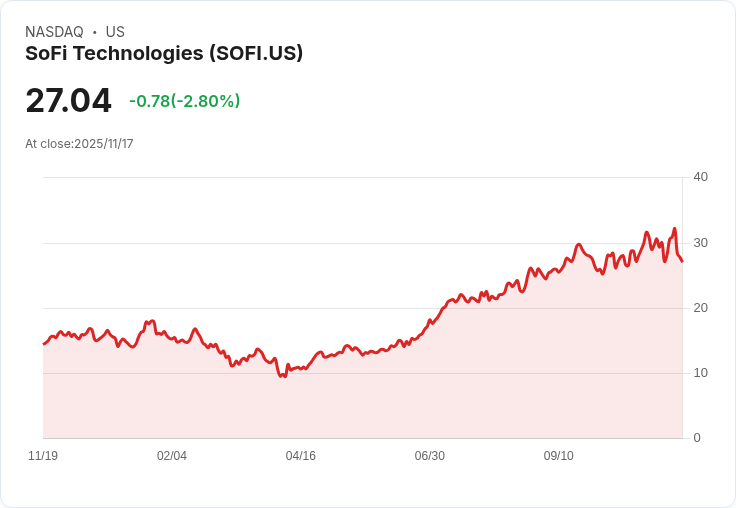This screenshot has width=736, height=508.
Task: Click the 02/04 x-axis date label
Action: (172, 456)
